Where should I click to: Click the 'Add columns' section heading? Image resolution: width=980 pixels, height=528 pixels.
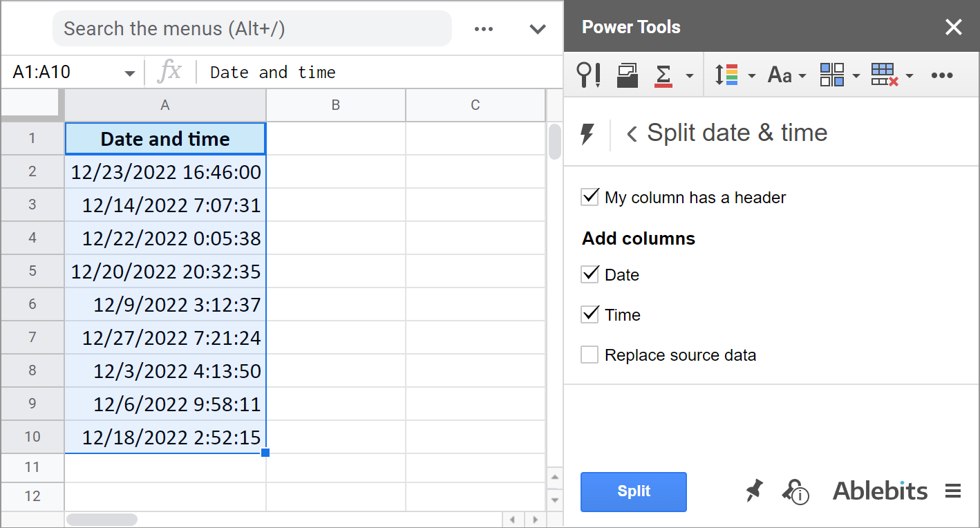639,238
